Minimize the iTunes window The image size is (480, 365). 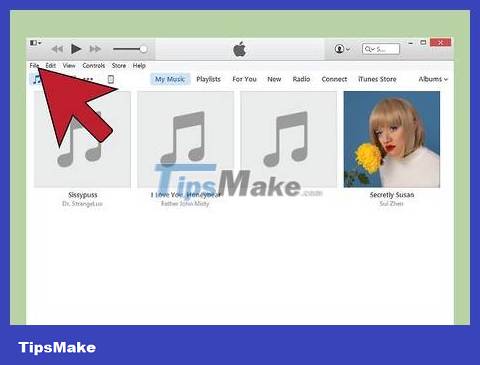point(411,43)
